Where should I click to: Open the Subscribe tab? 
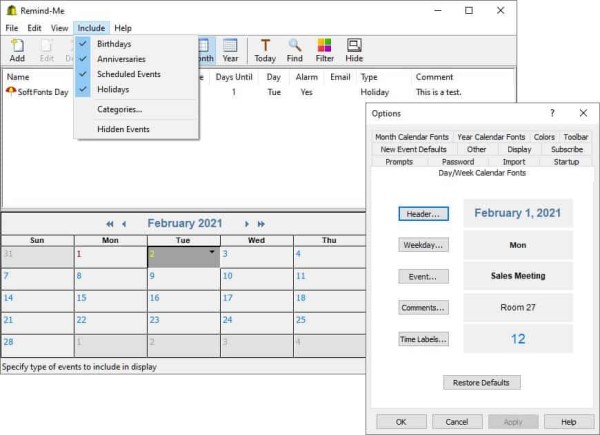tap(567, 149)
